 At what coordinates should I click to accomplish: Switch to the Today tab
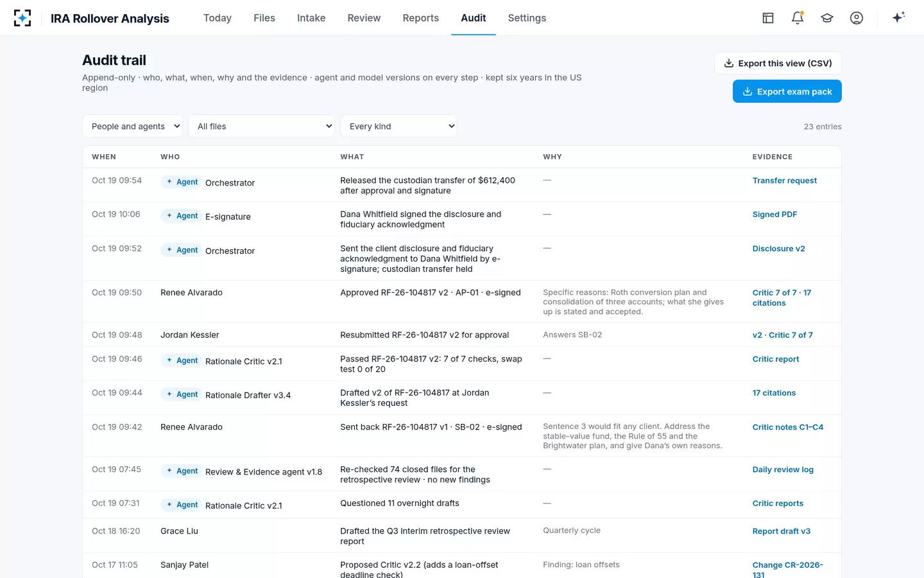(218, 18)
